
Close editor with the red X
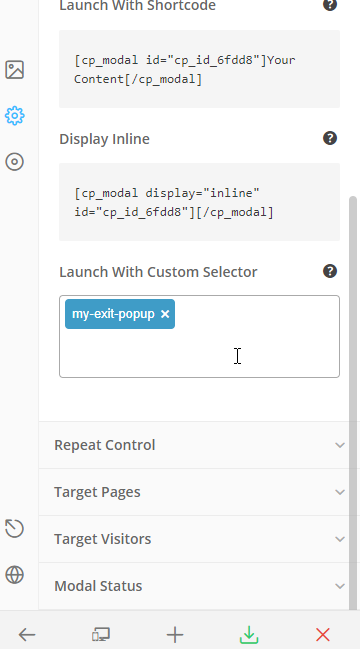[323, 635]
